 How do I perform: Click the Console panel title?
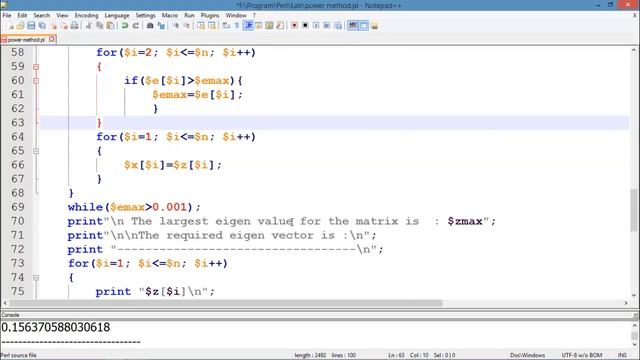point(10,315)
